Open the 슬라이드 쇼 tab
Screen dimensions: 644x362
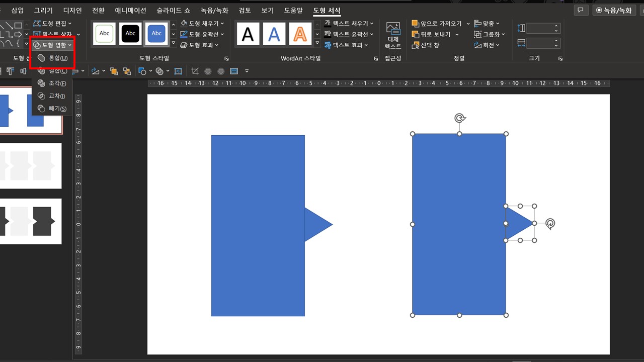click(x=174, y=10)
